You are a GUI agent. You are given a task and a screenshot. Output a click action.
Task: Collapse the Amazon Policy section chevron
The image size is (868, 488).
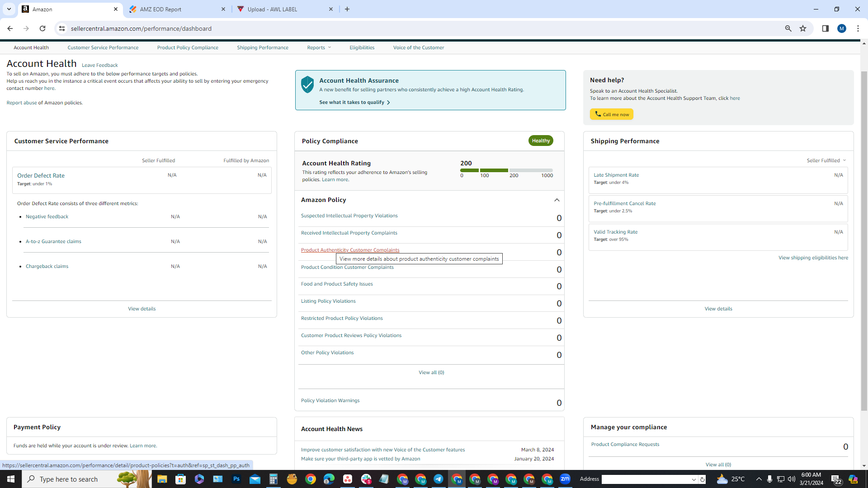(557, 200)
